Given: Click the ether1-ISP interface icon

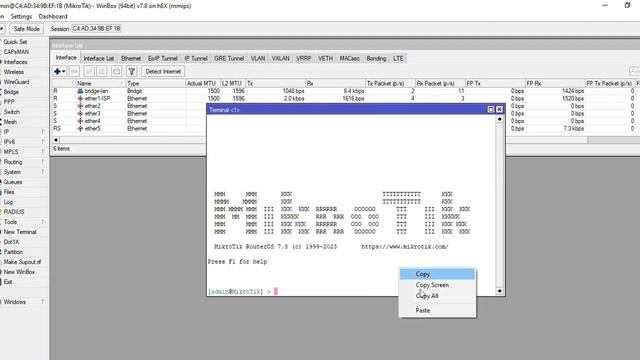Looking at the screenshot, I should pos(80,98).
